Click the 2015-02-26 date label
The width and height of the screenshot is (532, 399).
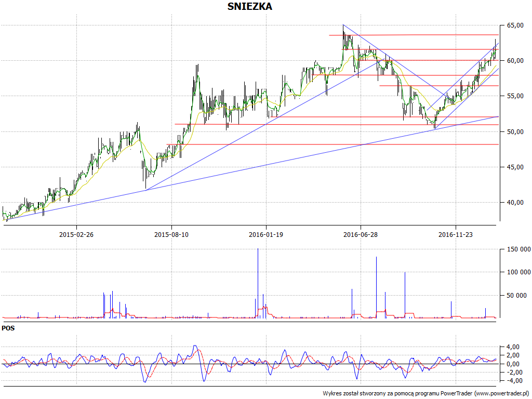(x=76, y=234)
